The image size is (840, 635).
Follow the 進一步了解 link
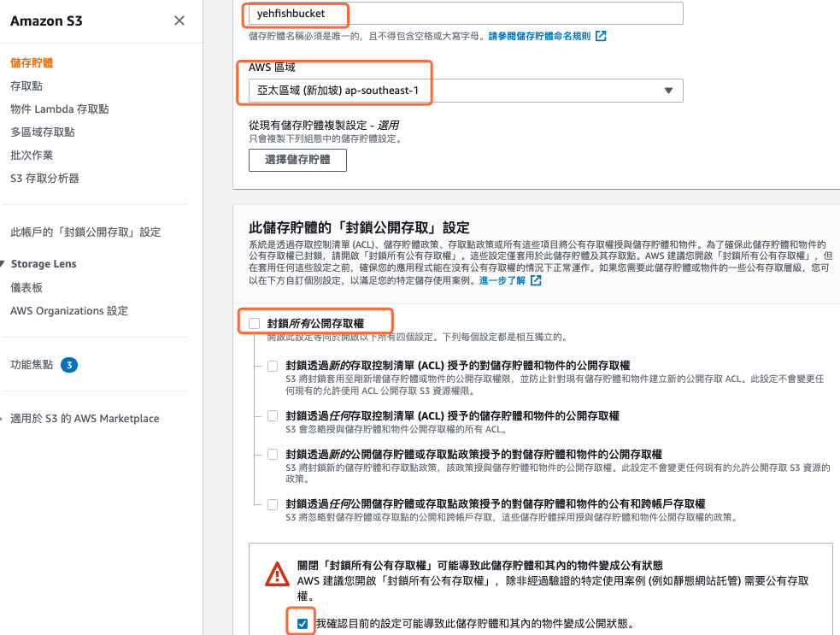tap(502, 280)
